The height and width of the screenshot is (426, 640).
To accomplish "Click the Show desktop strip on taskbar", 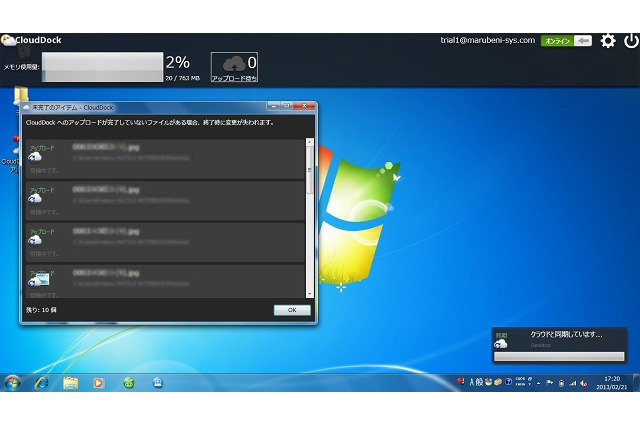I will (x=636, y=383).
